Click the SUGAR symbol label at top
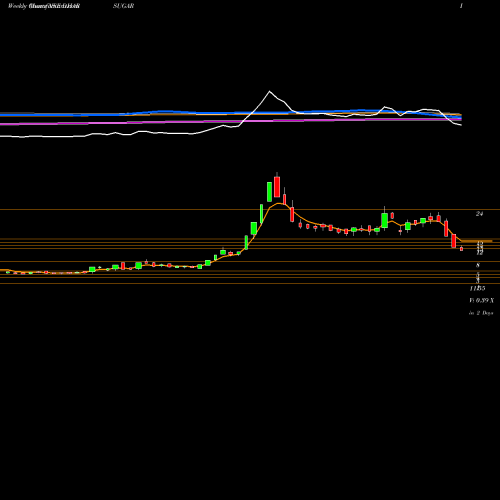Screen dimensions: 500x500 point(123,6)
